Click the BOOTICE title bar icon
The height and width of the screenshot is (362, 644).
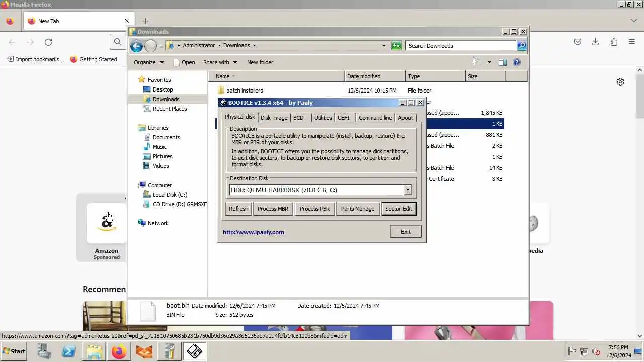click(x=223, y=103)
